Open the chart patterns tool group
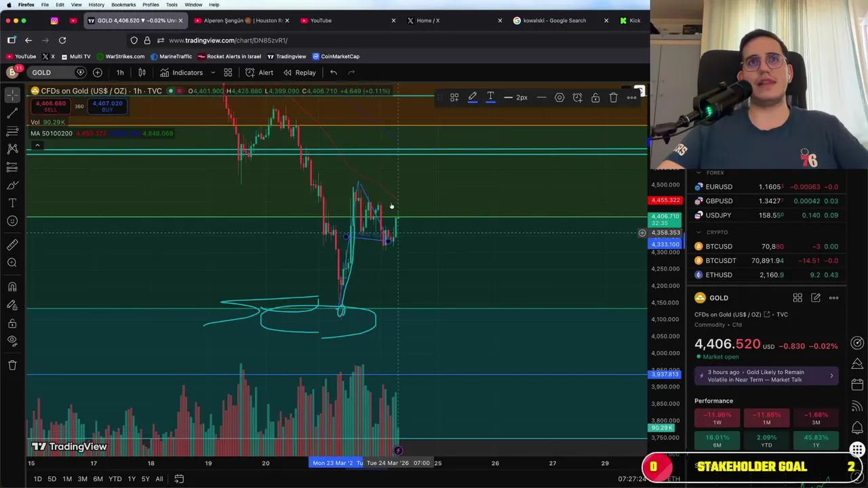 [x=12, y=149]
